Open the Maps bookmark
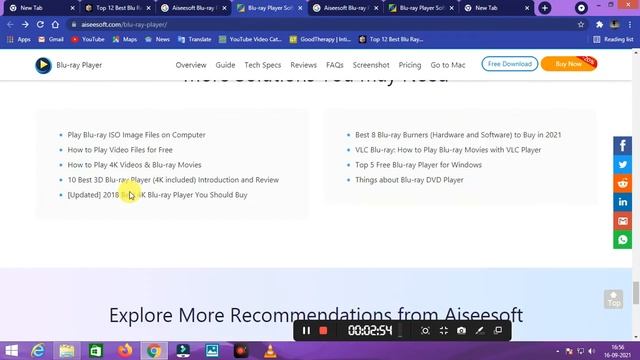640x360 pixels. click(x=125, y=40)
